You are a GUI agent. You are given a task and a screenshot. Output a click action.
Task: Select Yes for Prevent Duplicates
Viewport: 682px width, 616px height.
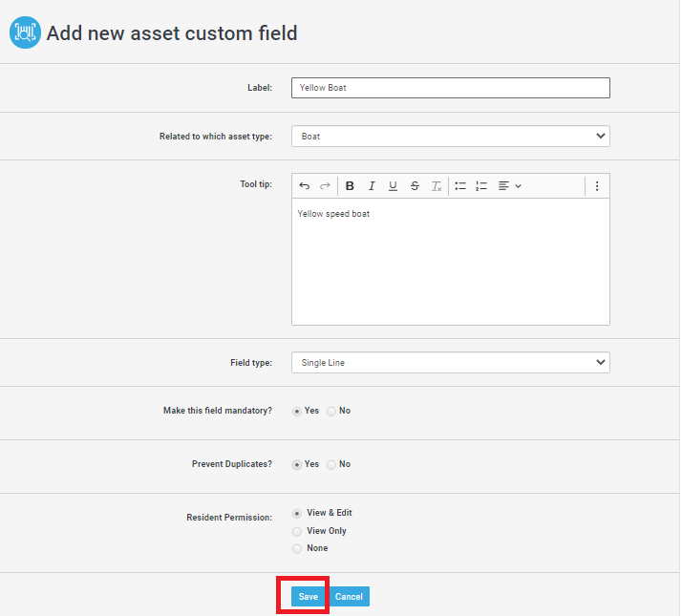297,464
